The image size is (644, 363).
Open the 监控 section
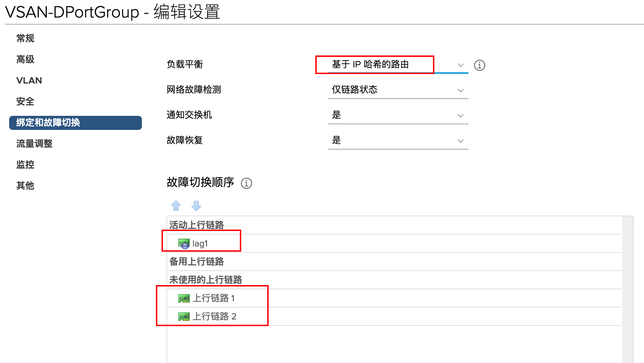(x=25, y=165)
